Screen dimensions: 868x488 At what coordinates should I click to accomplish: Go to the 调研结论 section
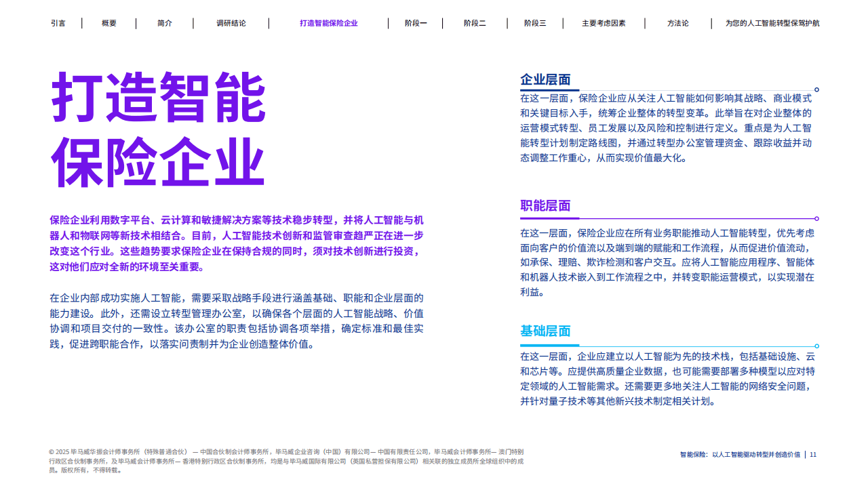[231, 23]
